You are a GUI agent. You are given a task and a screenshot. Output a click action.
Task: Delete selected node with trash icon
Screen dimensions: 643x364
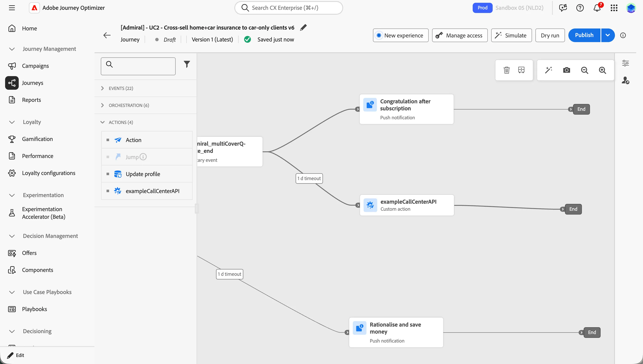click(x=506, y=70)
